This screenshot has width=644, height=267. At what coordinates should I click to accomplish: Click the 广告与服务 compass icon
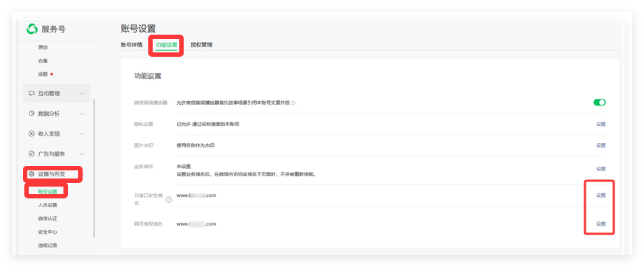click(x=31, y=154)
